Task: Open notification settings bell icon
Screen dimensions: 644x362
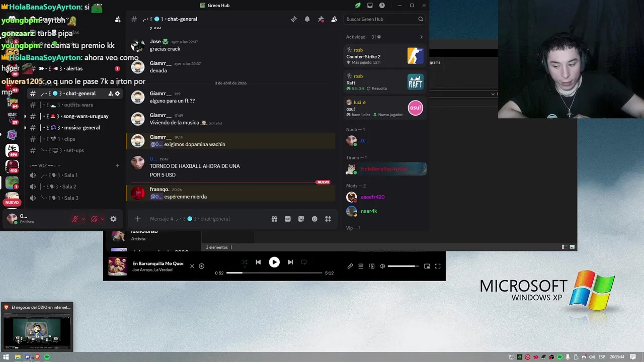Action: 307,19
